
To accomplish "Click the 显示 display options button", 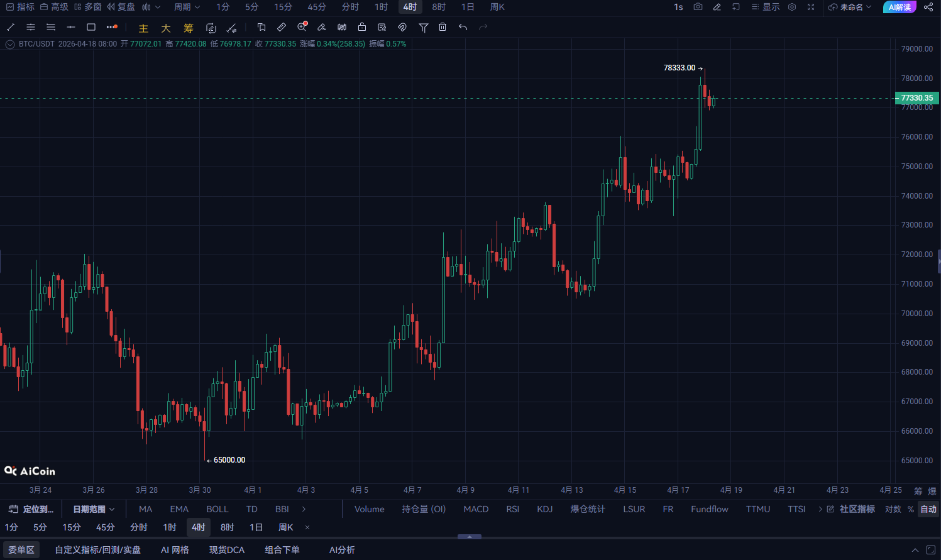I will tap(766, 7).
